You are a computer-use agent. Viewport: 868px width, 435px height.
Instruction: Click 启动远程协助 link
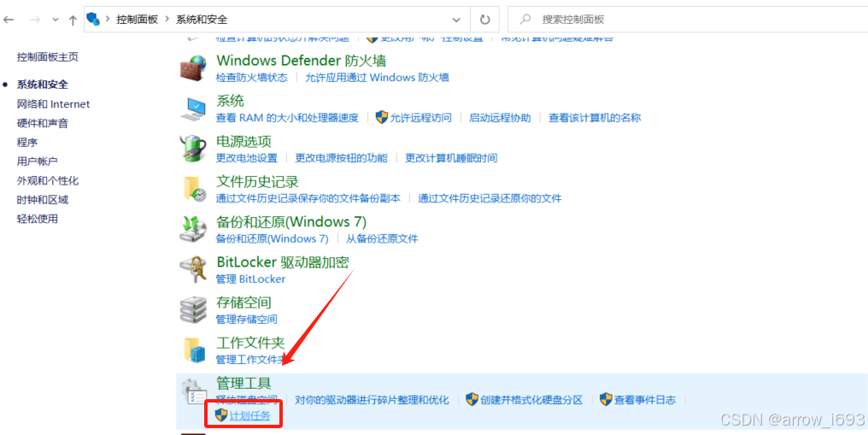pos(500,118)
